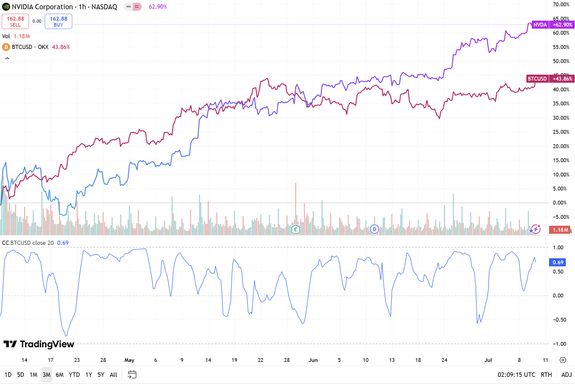Toggle RTH regular trading hours
Image resolution: width=575 pixels, height=384 pixels.
[546, 374]
